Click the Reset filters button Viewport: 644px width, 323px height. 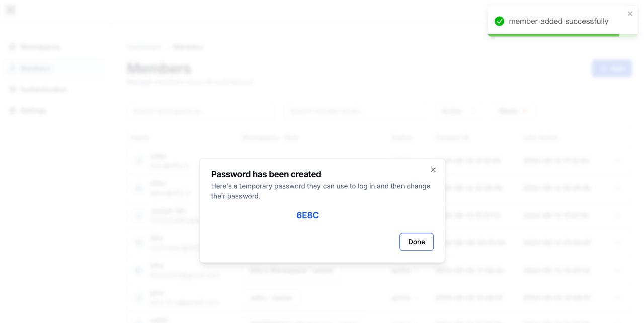tap(513, 111)
